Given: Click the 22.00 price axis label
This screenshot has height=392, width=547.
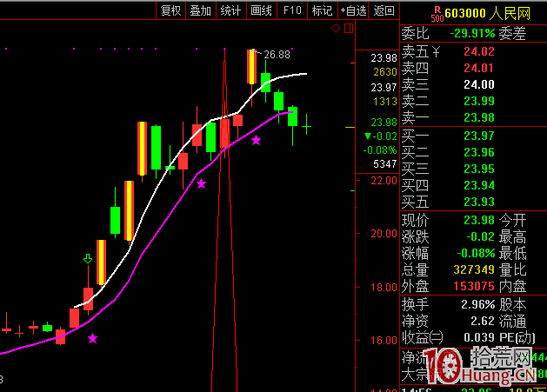Looking at the screenshot, I should (x=384, y=181).
